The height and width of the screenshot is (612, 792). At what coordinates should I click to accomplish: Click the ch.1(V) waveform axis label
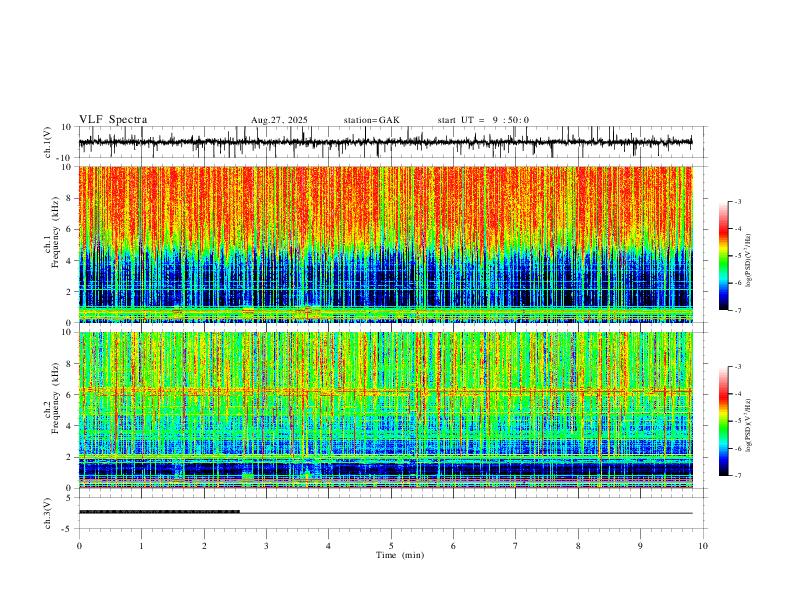(49, 142)
